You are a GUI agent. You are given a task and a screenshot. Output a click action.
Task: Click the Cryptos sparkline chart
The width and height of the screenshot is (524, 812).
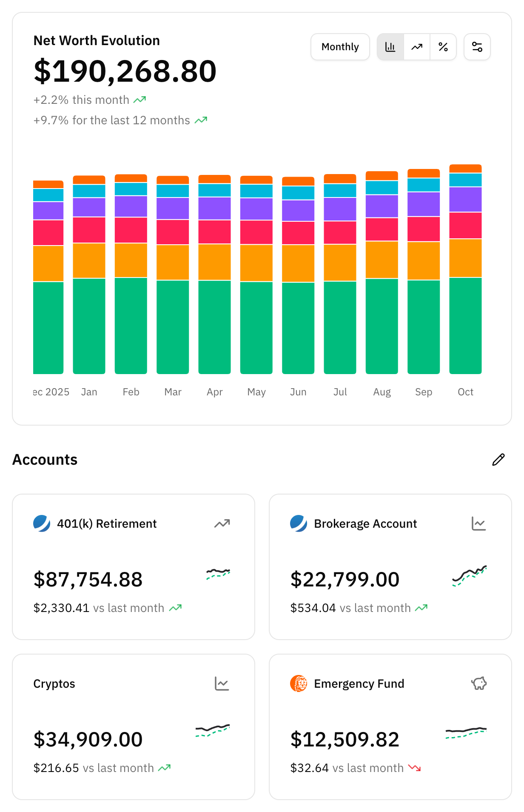pos(213,731)
